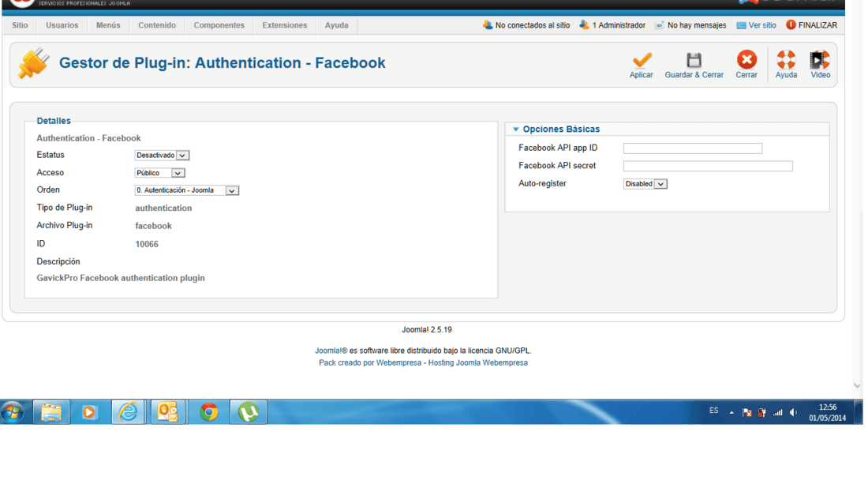The width and height of the screenshot is (868, 488).
Task: Open the Usuarios menu
Action: (x=62, y=25)
